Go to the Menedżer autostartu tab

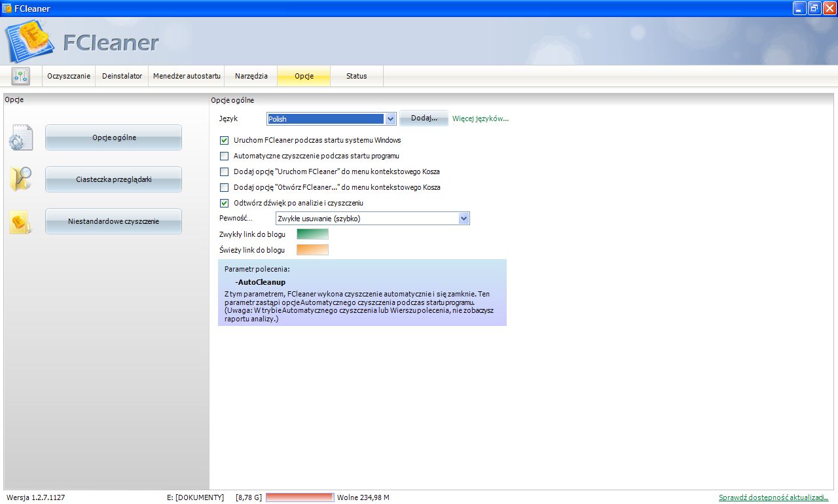pyautogui.click(x=187, y=76)
